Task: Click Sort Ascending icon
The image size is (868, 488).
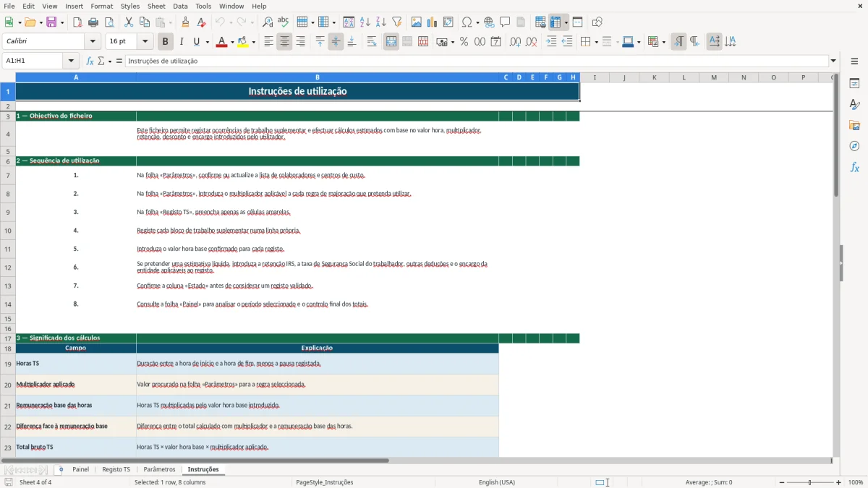Action: coord(365,22)
